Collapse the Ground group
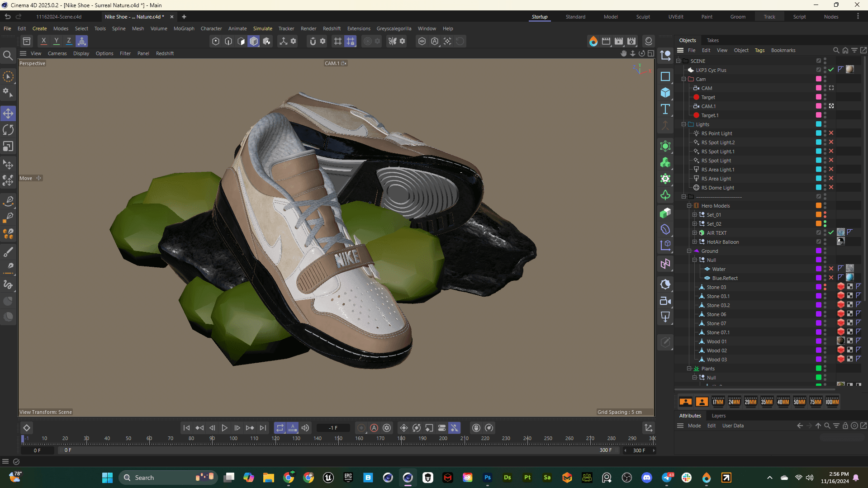 [x=689, y=251]
